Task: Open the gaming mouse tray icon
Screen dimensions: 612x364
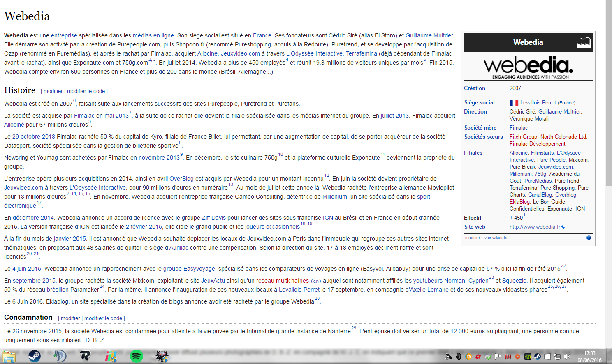Action: pos(459,357)
